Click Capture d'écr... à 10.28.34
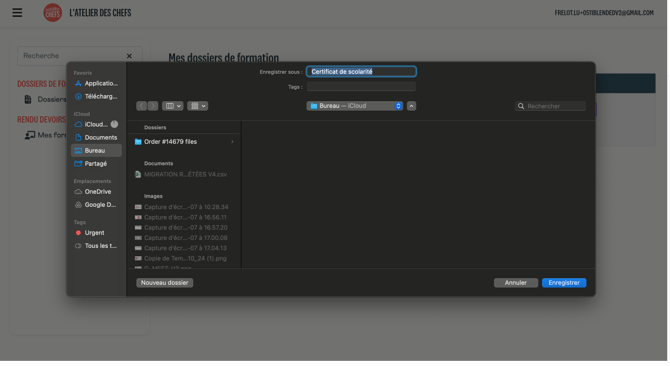 [185, 208]
